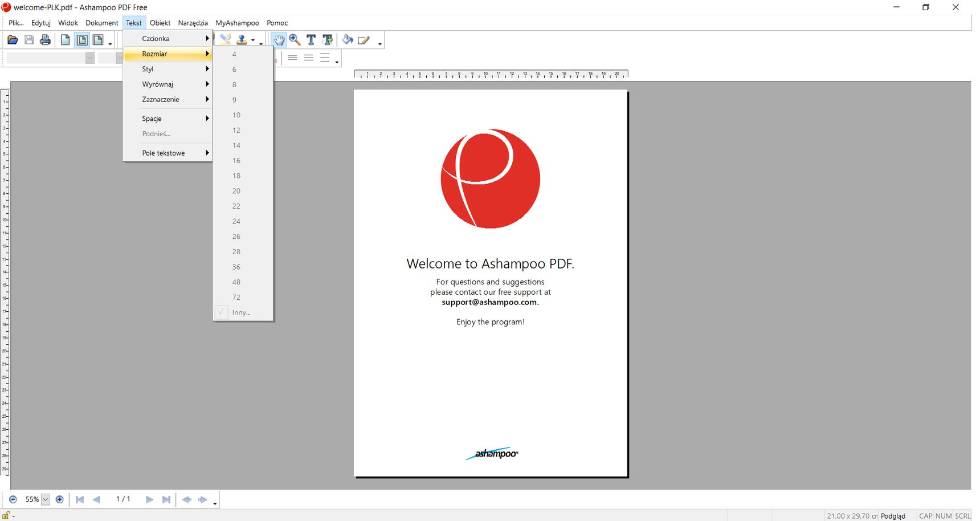
Task: Click the highlighted Rozmiar menu entry
Action: pos(168,54)
